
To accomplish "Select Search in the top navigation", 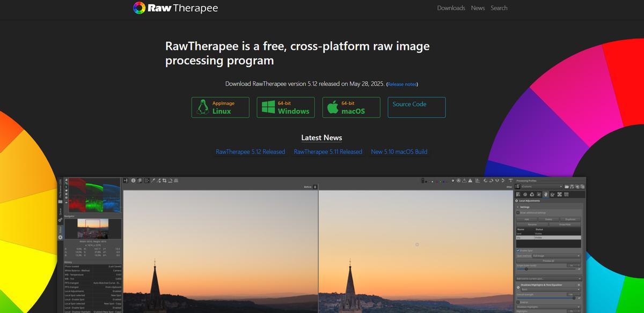I will click(x=499, y=8).
